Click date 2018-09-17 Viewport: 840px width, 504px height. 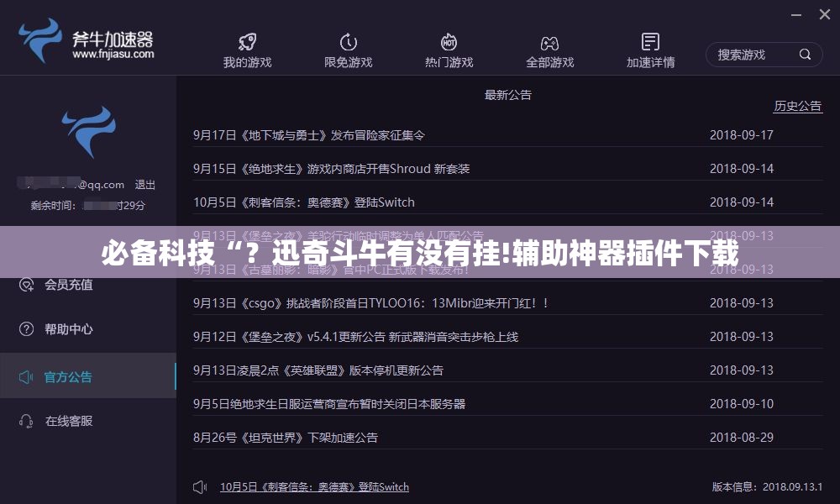(742, 135)
